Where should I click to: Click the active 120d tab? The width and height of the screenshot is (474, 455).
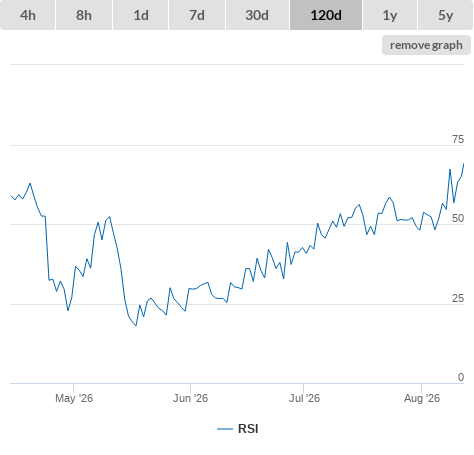tap(326, 15)
